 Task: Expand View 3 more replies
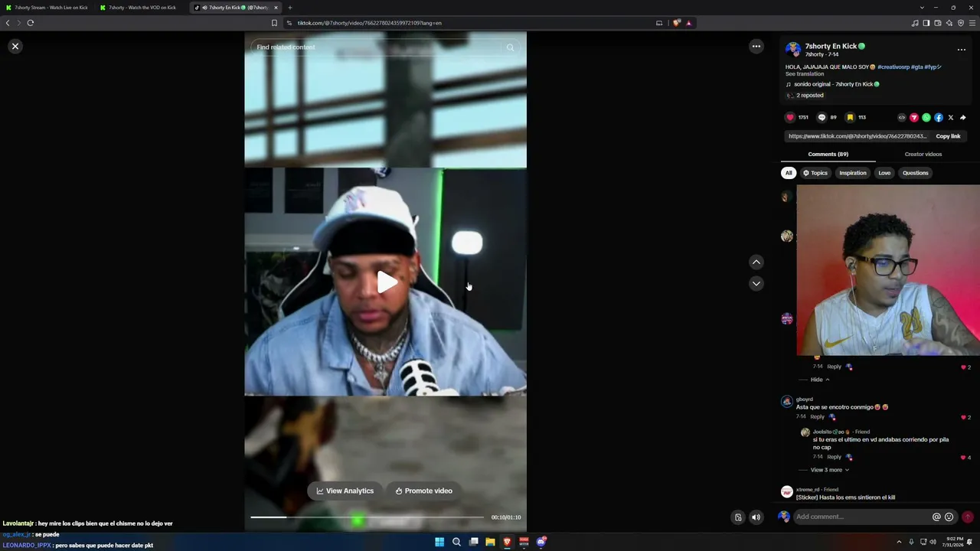pos(830,470)
